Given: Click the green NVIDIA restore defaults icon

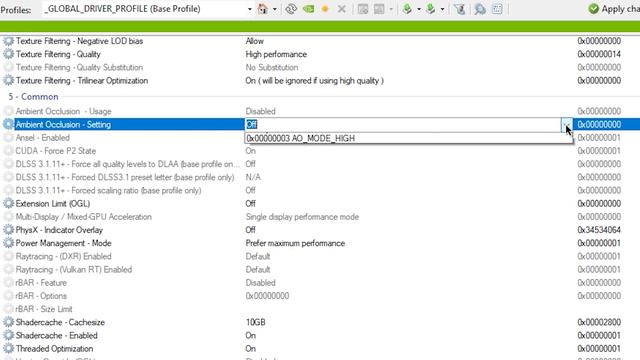Looking at the screenshot, I should coord(309,9).
